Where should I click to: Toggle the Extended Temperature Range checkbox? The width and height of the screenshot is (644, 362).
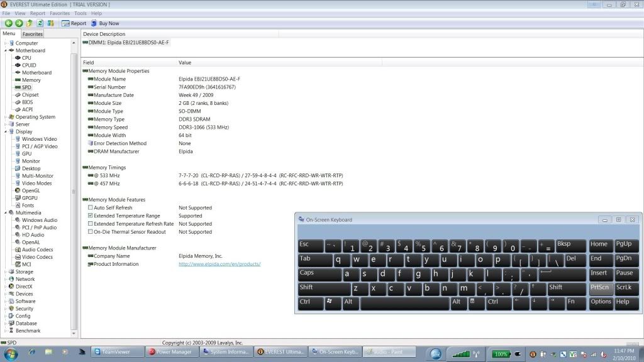(91, 216)
